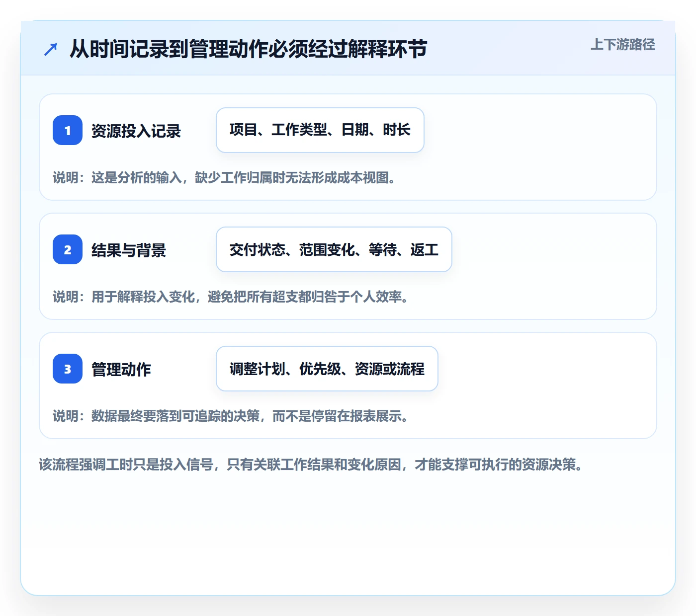Click the 结果与背景 step heading

coord(129,250)
